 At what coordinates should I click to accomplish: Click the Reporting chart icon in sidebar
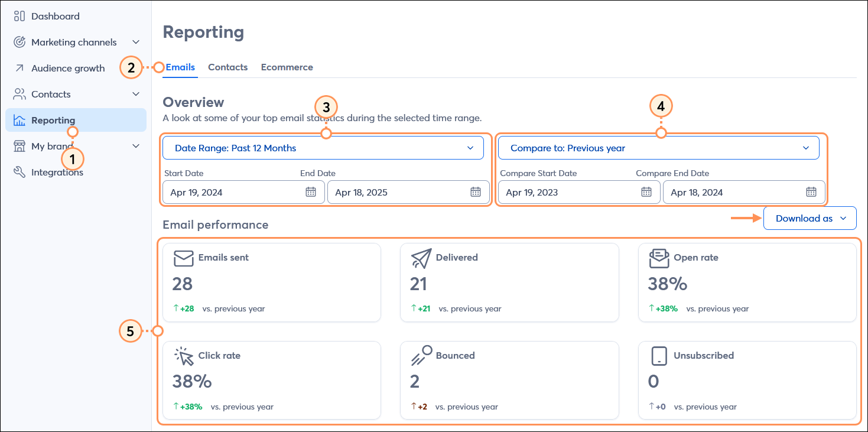(x=19, y=120)
